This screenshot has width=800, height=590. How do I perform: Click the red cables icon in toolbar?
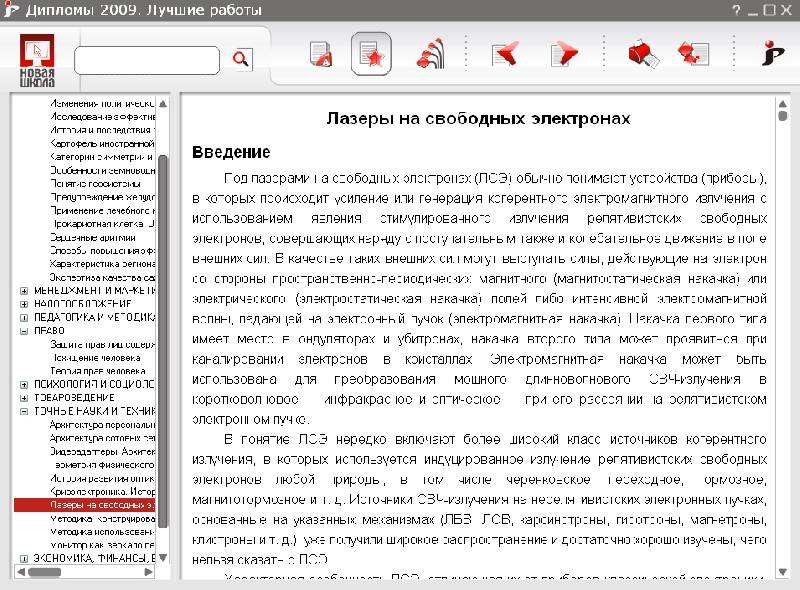pyautogui.click(x=431, y=54)
